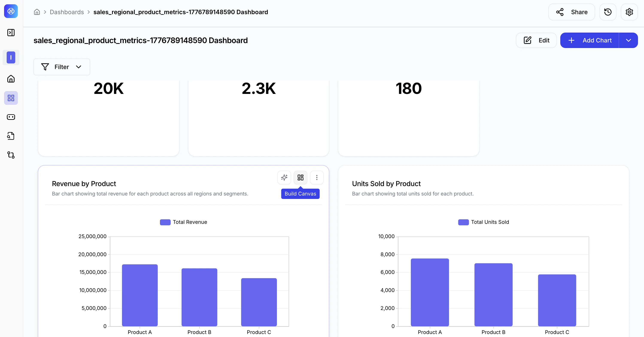Click the Build Canvas grid icon
Viewport: 644px width, 337px height.
point(301,178)
